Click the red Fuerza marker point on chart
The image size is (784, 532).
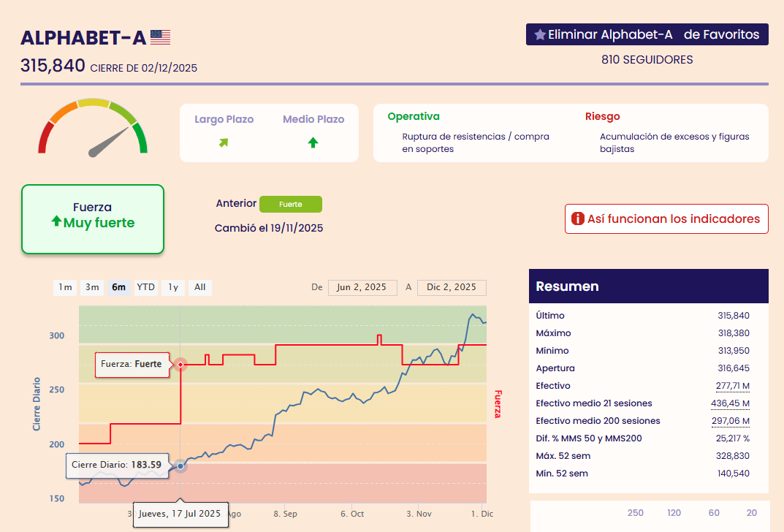coord(180,365)
